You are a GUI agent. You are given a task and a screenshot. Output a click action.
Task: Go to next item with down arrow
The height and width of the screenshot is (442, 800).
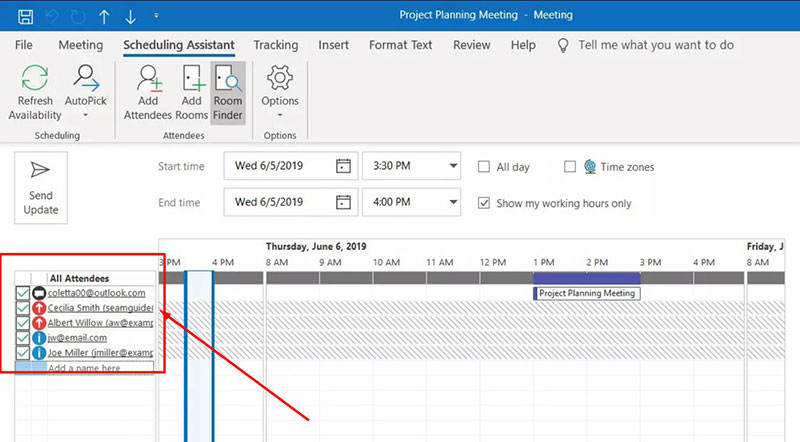131,17
